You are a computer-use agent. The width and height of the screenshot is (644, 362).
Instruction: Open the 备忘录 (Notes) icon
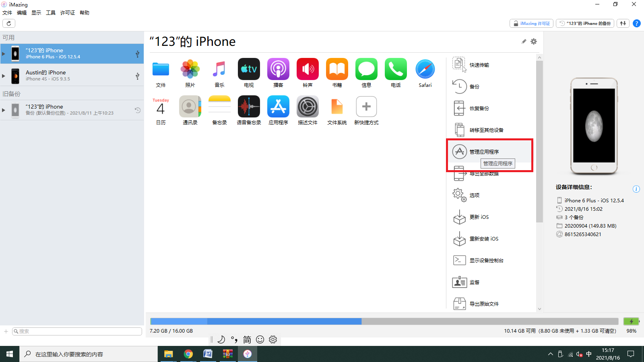[219, 107]
